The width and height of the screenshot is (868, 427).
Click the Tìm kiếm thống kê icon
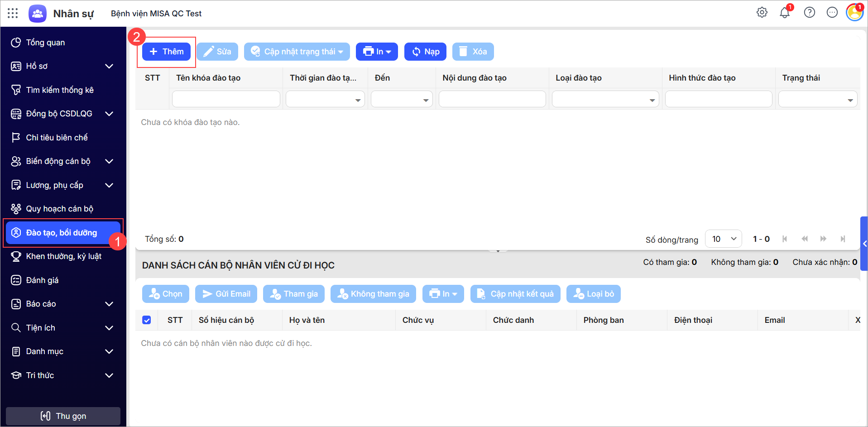pyautogui.click(x=16, y=90)
